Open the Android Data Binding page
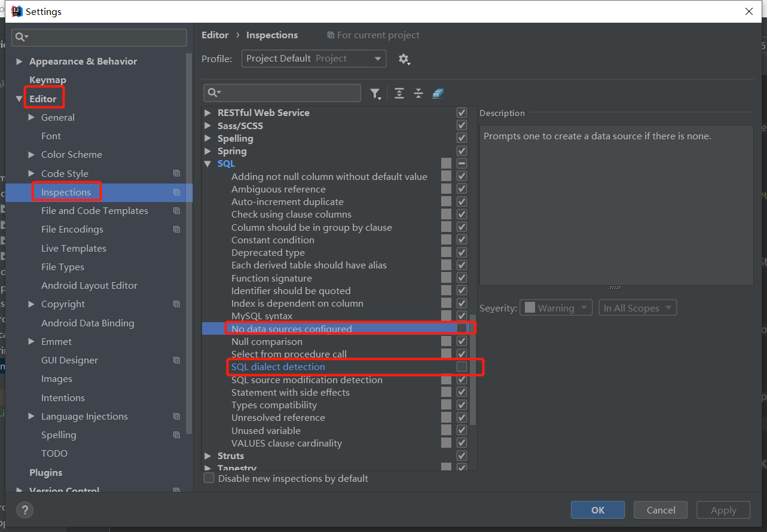 click(88, 323)
